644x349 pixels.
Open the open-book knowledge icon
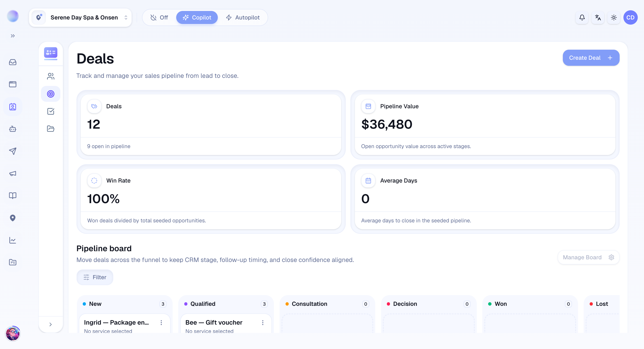tap(13, 196)
